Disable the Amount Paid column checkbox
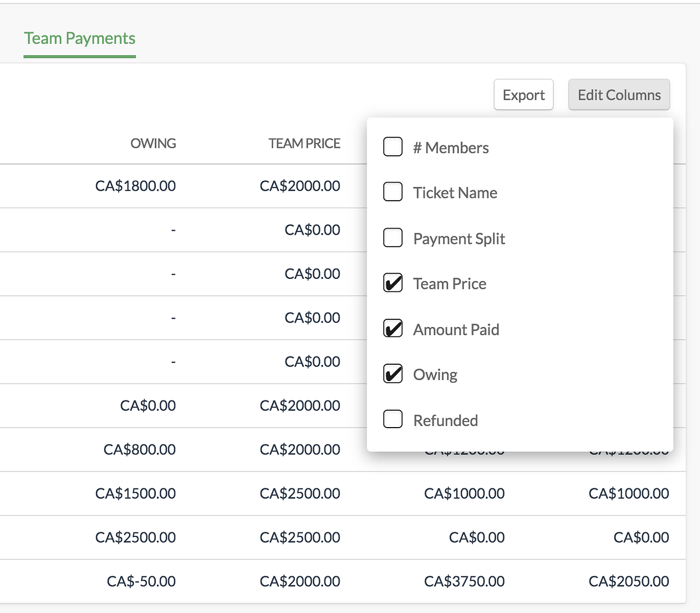The width and height of the screenshot is (700, 613). 393,329
